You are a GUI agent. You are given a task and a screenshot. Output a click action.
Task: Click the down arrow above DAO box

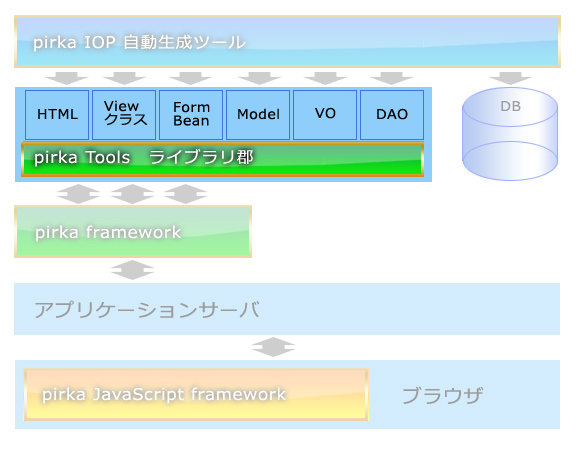coord(391,78)
